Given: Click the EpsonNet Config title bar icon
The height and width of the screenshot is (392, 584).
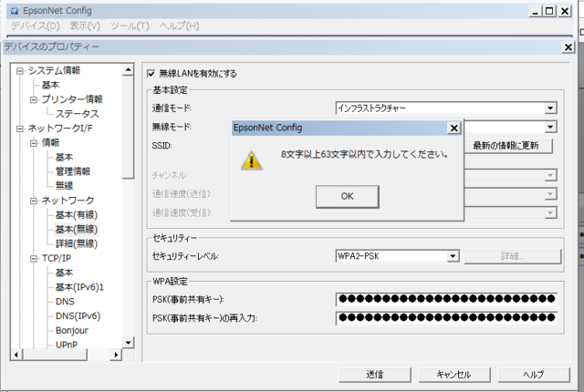Looking at the screenshot, I should point(15,11).
